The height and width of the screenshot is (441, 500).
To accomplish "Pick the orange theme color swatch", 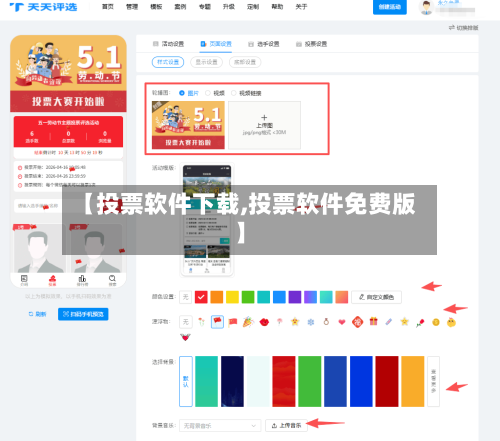I will (x=217, y=297).
